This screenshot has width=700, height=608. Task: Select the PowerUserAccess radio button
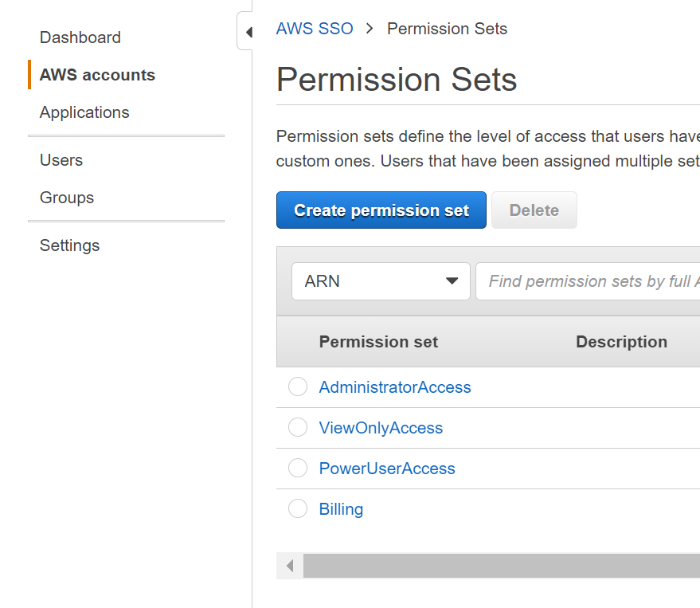pyautogui.click(x=298, y=468)
